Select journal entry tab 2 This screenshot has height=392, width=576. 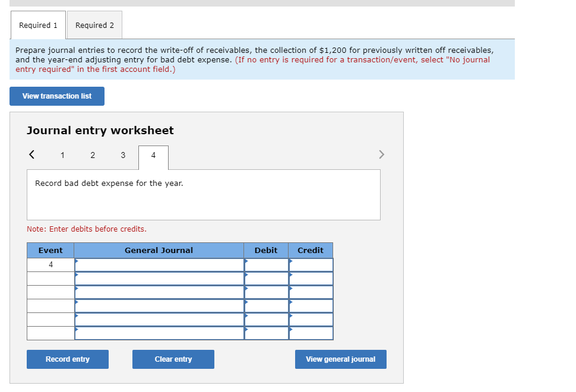pos(93,155)
